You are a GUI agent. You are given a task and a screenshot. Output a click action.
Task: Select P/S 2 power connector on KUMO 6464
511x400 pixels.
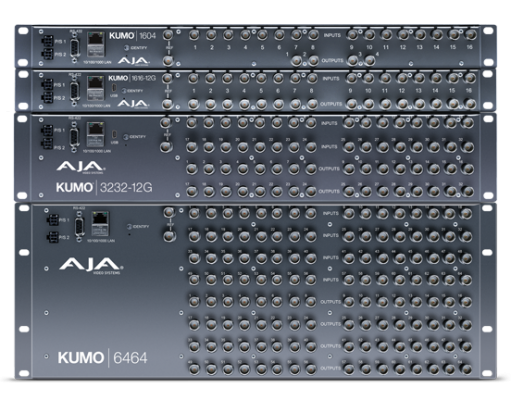53,237
